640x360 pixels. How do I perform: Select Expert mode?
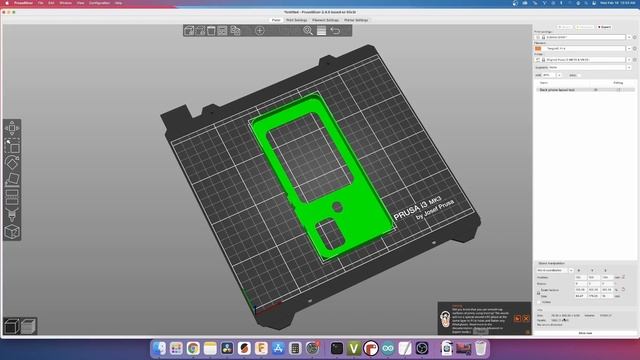point(604,27)
